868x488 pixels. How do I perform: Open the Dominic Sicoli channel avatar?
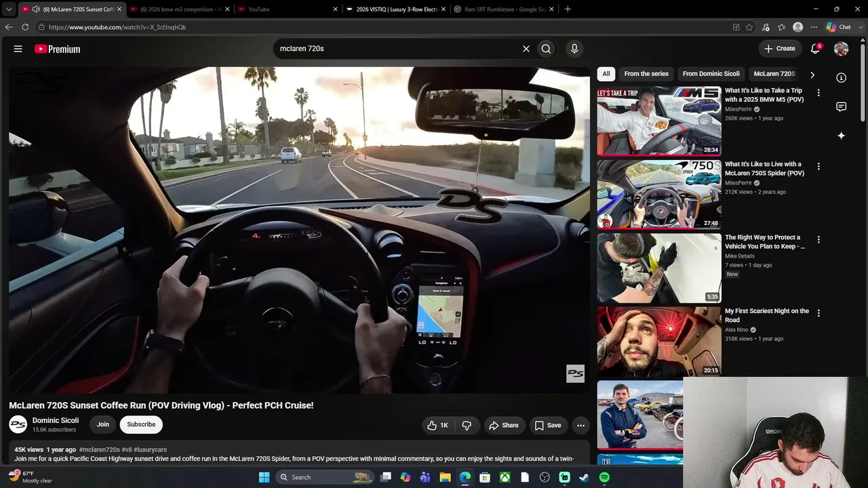pyautogui.click(x=18, y=425)
